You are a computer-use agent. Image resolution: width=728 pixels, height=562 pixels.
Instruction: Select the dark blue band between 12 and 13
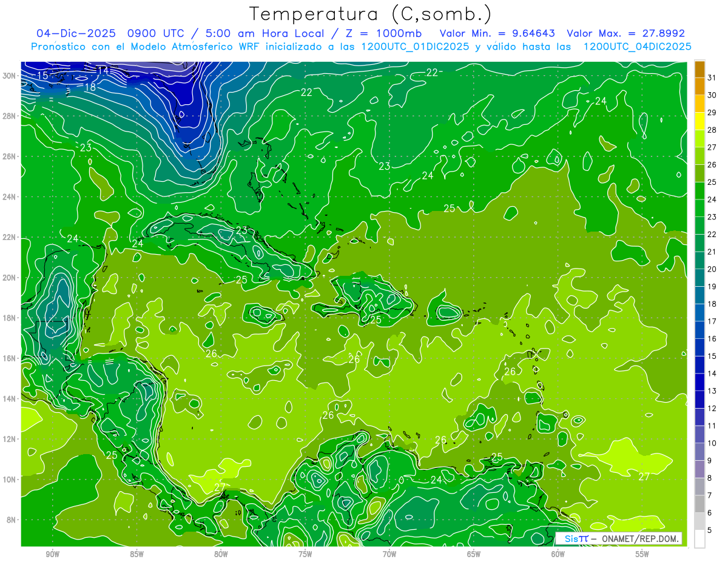click(699, 400)
